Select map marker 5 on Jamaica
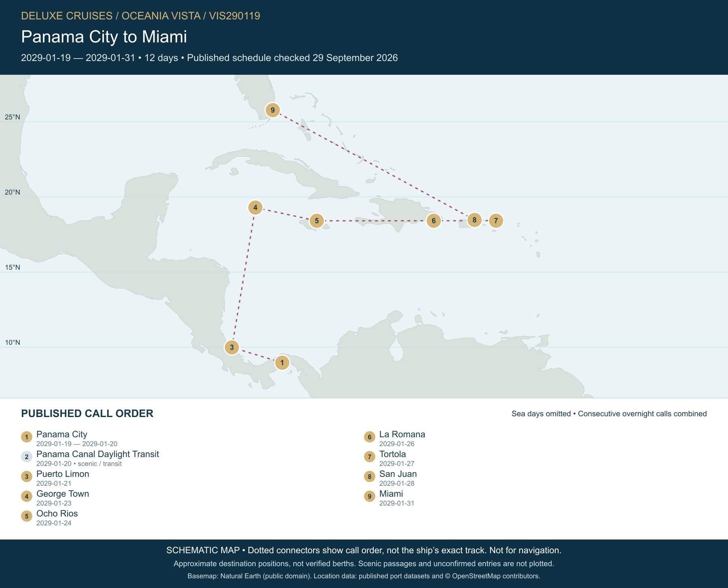Screen dimensions: 728x588 317,221
